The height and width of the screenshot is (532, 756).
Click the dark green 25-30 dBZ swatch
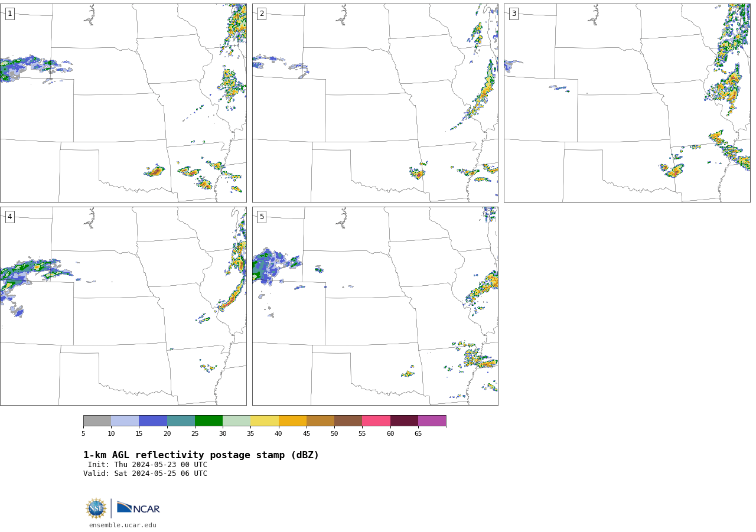(x=208, y=420)
